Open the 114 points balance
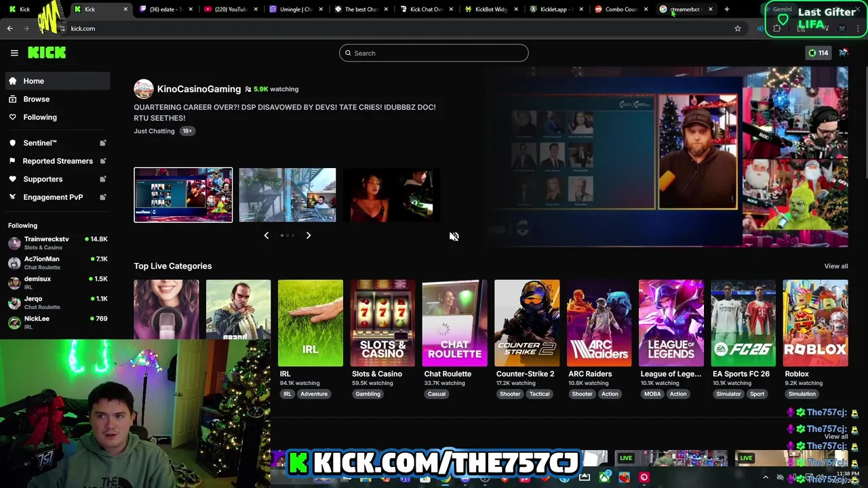Viewport: 868px width, 488px height. tap(818, 53)
